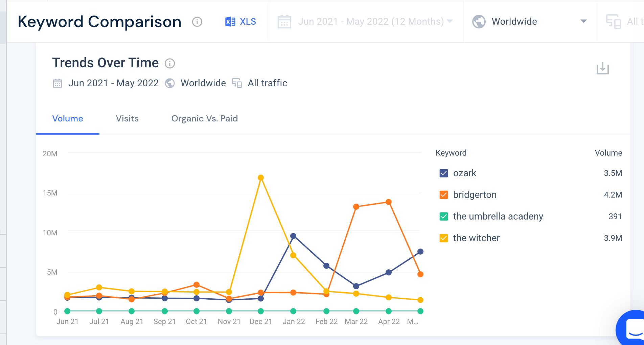Click the chart download icon
The height and width of the screenshot is (345, 644).
pos(603,68)
